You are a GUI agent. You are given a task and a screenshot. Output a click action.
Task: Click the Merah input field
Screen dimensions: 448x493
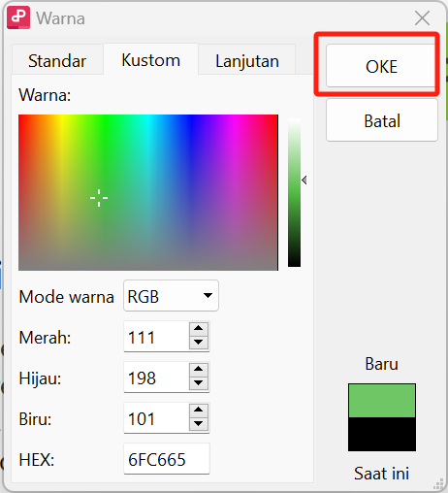pyautogui.click(x=156, y=337)
